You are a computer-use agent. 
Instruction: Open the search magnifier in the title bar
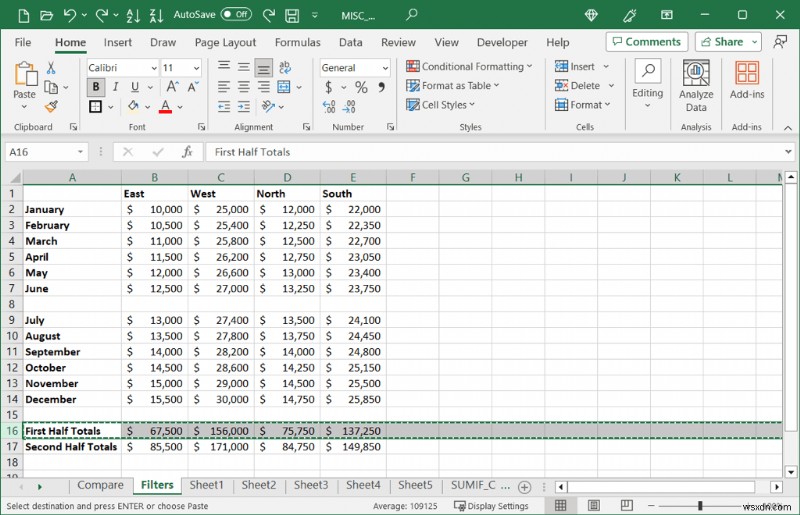click(412, 15)
